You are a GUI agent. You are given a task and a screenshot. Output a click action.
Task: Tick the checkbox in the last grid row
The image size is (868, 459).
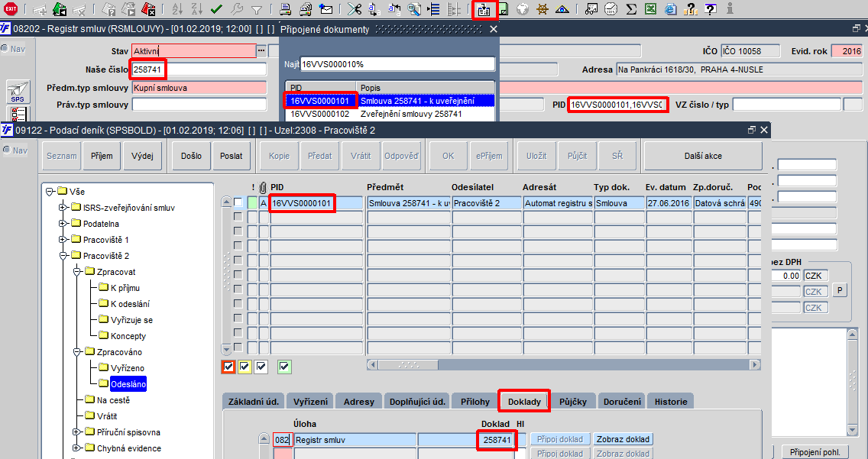click(238, 347)
